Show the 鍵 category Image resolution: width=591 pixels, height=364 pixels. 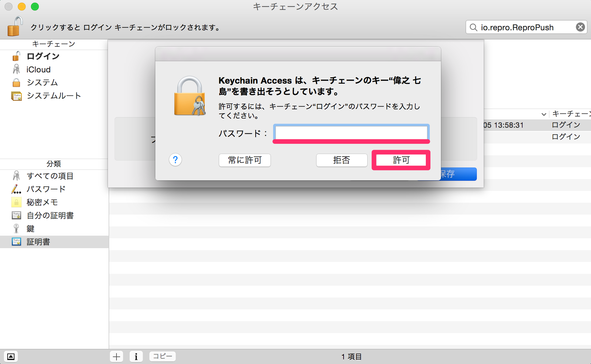click(x=54, y=229)
